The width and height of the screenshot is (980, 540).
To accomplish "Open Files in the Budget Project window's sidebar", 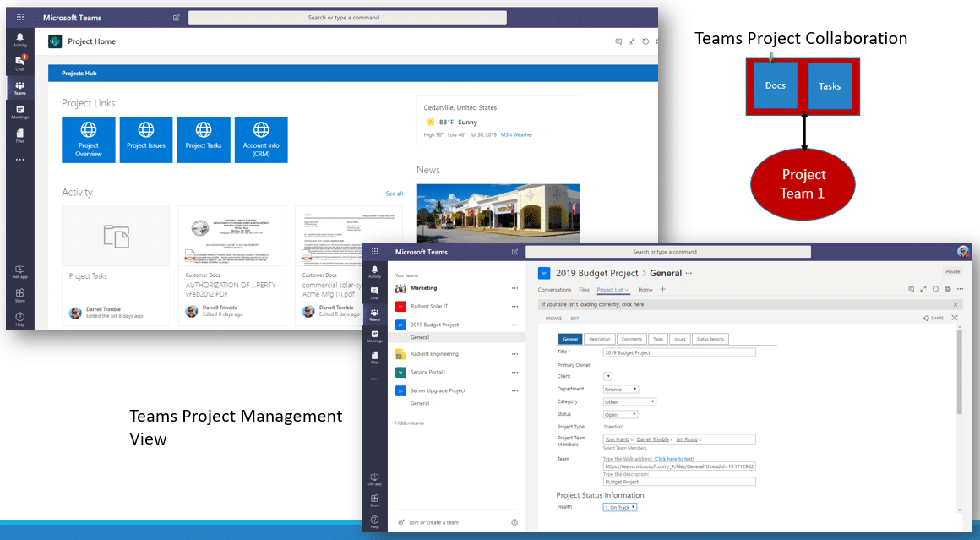I will pos(374,357).
